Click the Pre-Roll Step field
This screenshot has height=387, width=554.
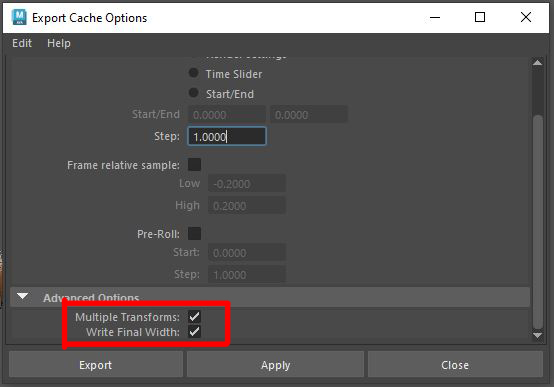[x=247, y=274]
